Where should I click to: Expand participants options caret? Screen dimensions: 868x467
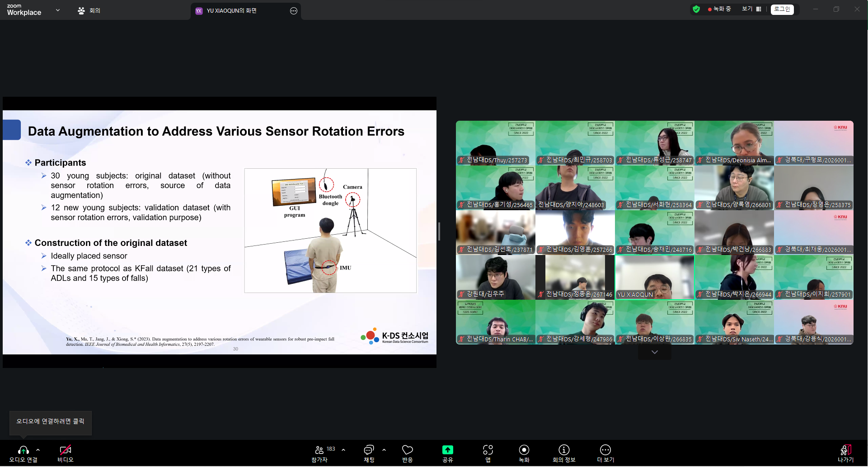(x=343, y=450)
